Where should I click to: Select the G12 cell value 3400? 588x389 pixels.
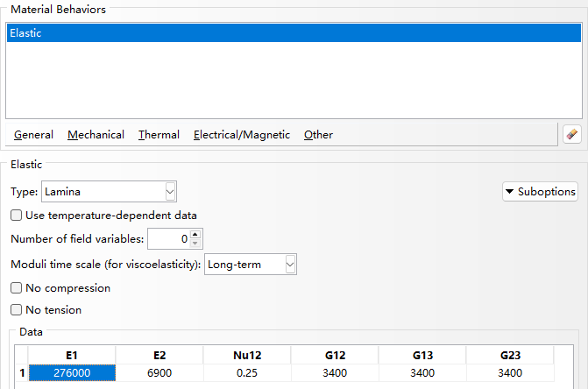335,373
